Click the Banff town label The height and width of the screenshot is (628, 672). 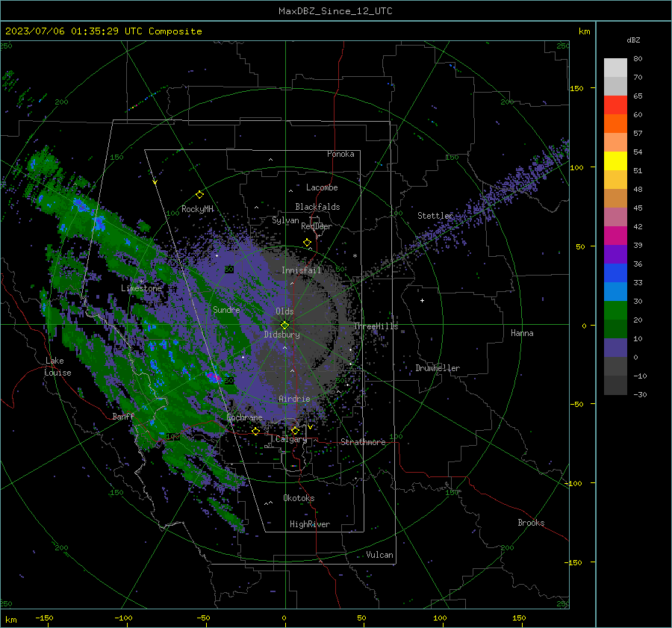[x=123, y=417]
